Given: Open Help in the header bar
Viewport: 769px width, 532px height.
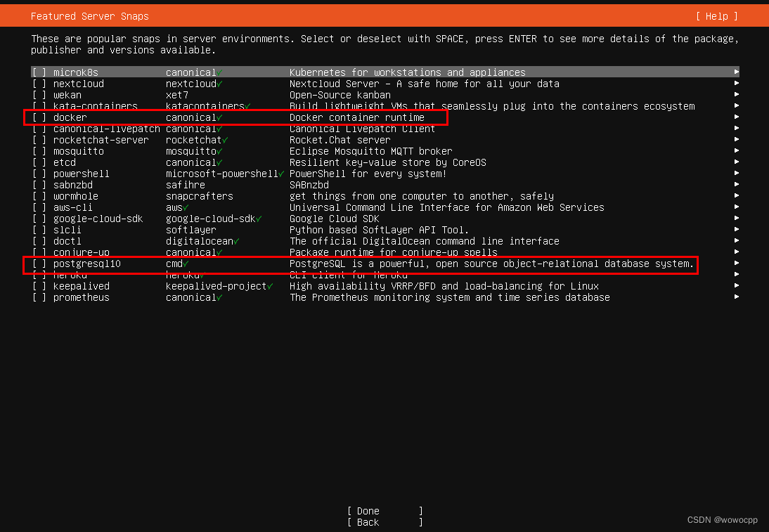Looking at the screenshot, I should click(x=716, y=16).
